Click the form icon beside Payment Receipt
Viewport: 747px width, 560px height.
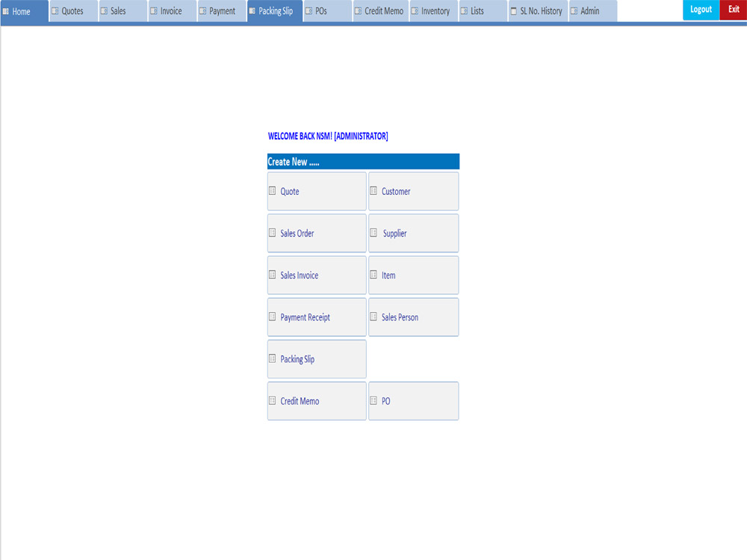click(x=272, y=317)
